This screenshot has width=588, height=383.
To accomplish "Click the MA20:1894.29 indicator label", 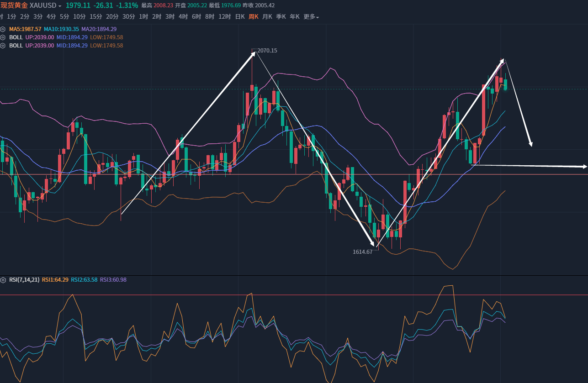I will click(x=99, y=29).
